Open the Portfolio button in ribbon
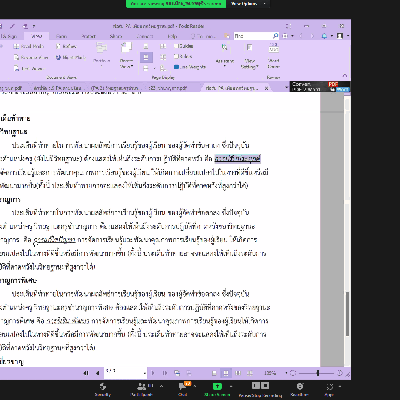This screenshot has height=400, width=400. pyautogui.click(x=102, y=54)
